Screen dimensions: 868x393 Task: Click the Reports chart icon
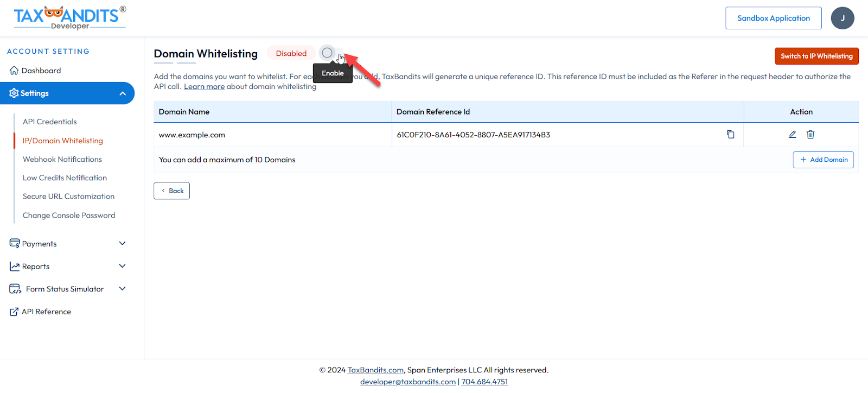point(15,267)
